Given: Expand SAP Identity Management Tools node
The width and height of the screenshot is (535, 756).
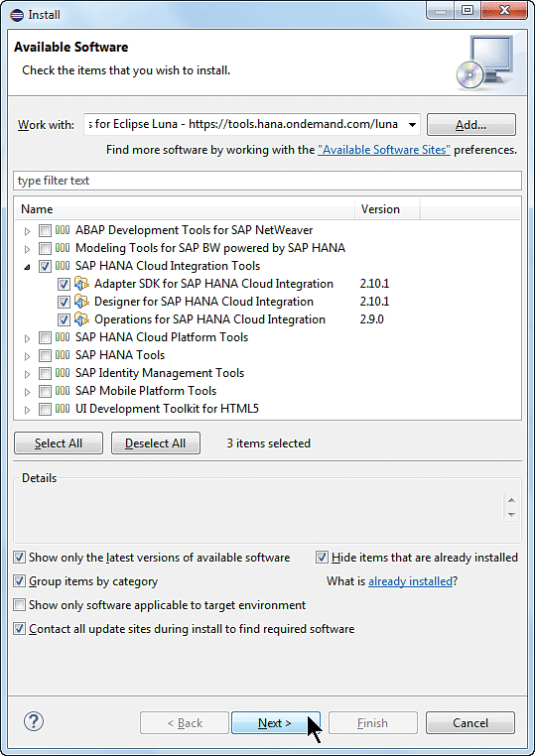Looking at the screenshot, I should pyautogui.click(x=28, y=374).
